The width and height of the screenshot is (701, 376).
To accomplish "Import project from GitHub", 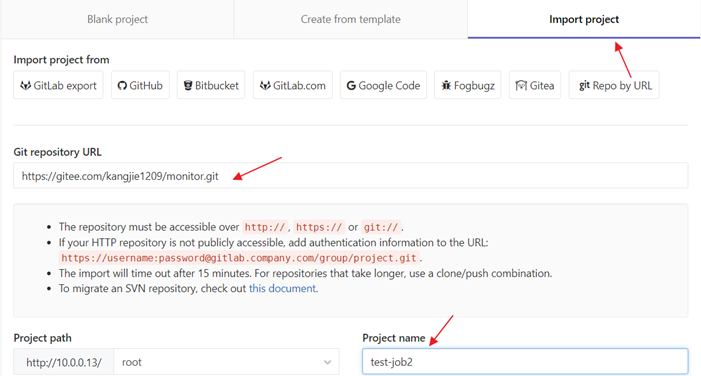I will point(140,85).
